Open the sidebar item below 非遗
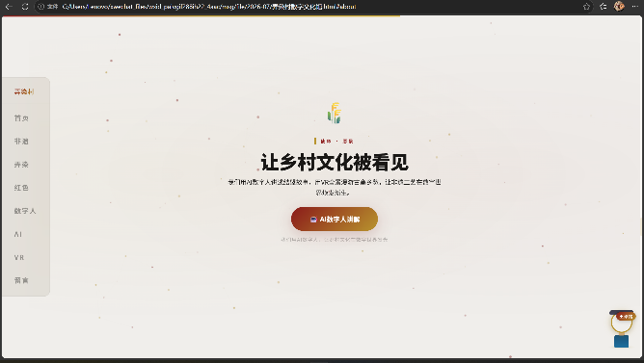The width and height of the screenshot is (644, 363). (21, 165)
